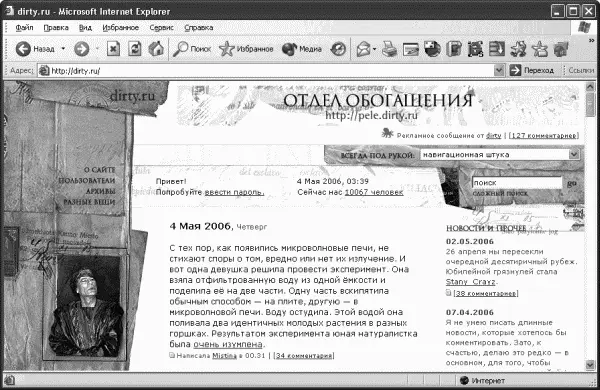This screenshot has width=600, height=390.
Task: Open the Файл menu
Action: click(24, 28)
